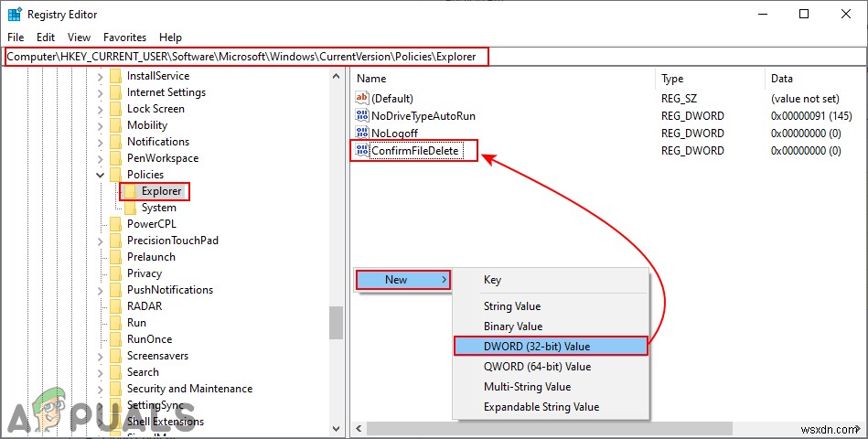Select the 'Shell Extensions' tree row

(x=166, y=422)
